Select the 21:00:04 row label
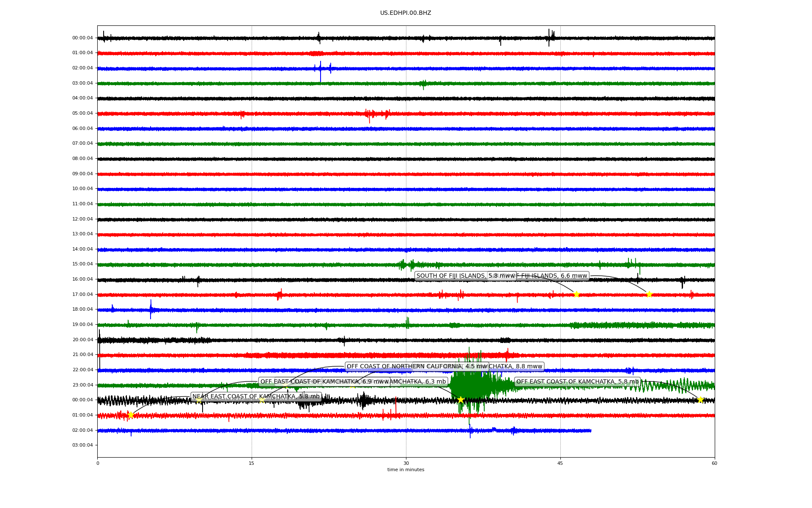The width and height of the screenshot is (812, 508). point(82,355)
